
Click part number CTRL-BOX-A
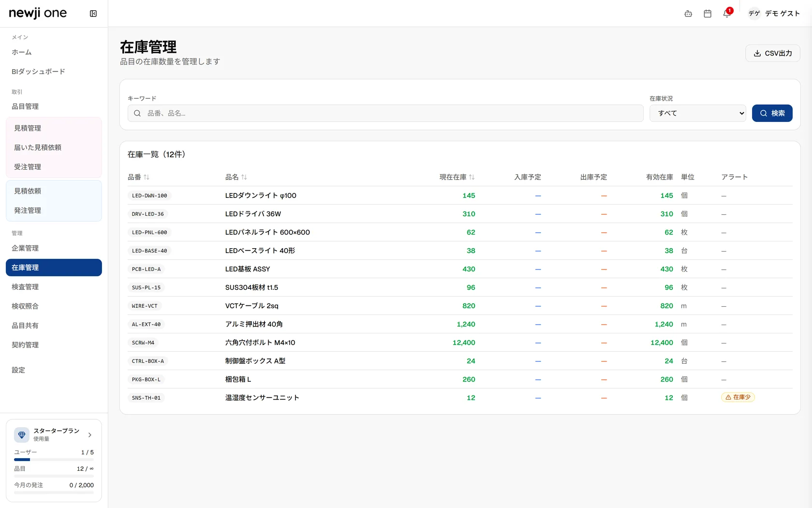coord(148,361)
